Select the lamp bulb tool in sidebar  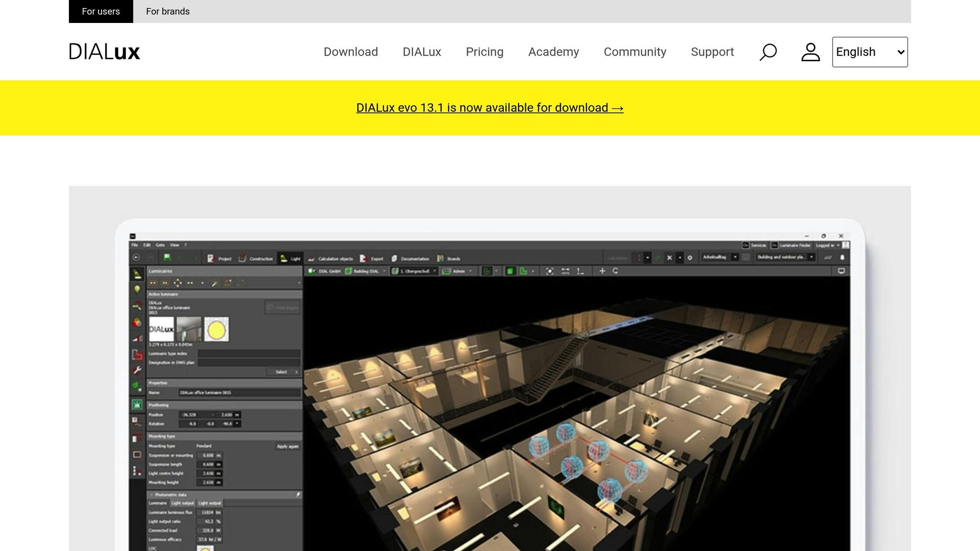(137, 289)
